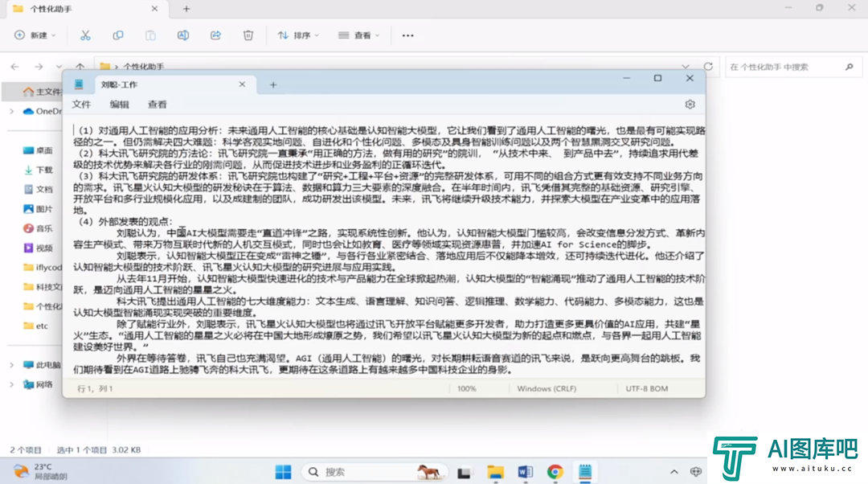The image size is (868, 484).
Task: Go forward using File Explorer forward arrow
Action: [x=39, y=67]
